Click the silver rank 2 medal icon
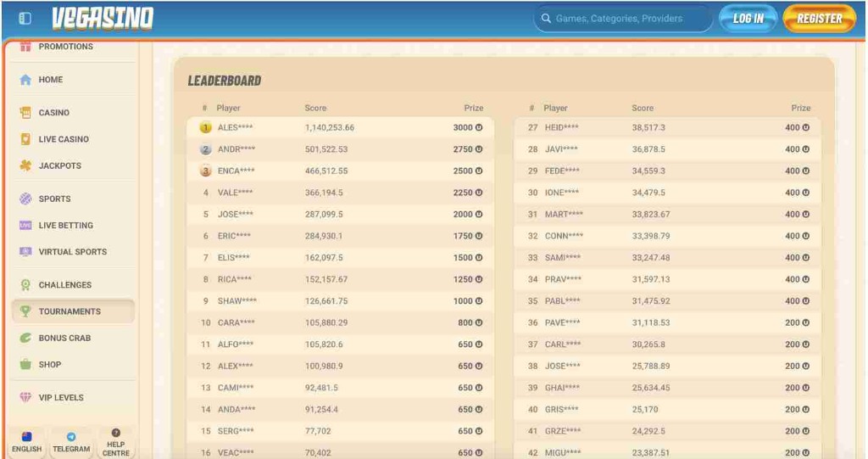 (x=205, y=149)
